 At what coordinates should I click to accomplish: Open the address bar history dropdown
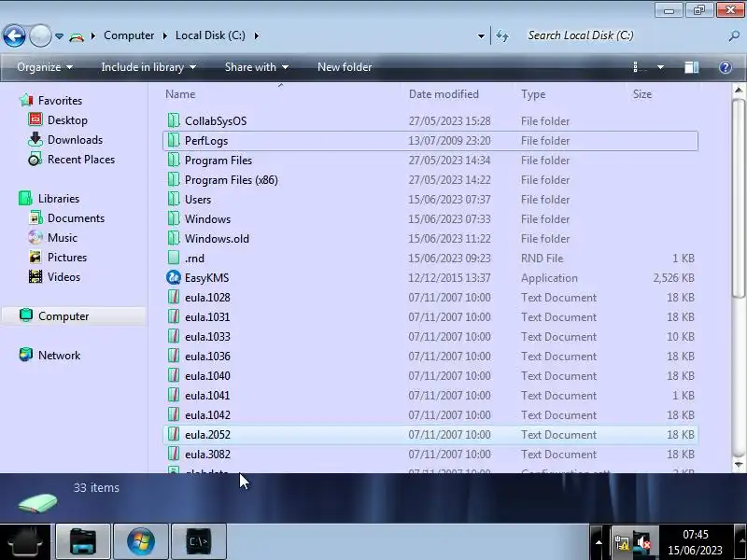click(x=481, y=36)
